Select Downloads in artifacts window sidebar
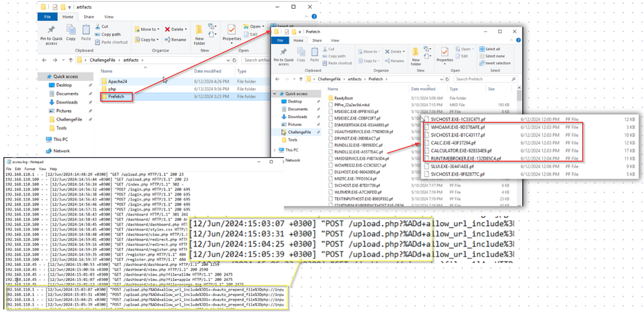The width and height of the screenshot is (644, 315). tap(67, 102)
